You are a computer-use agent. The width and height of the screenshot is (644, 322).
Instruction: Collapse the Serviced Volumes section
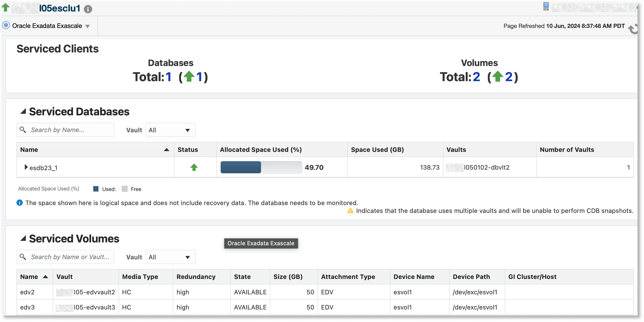click(23, 238)
